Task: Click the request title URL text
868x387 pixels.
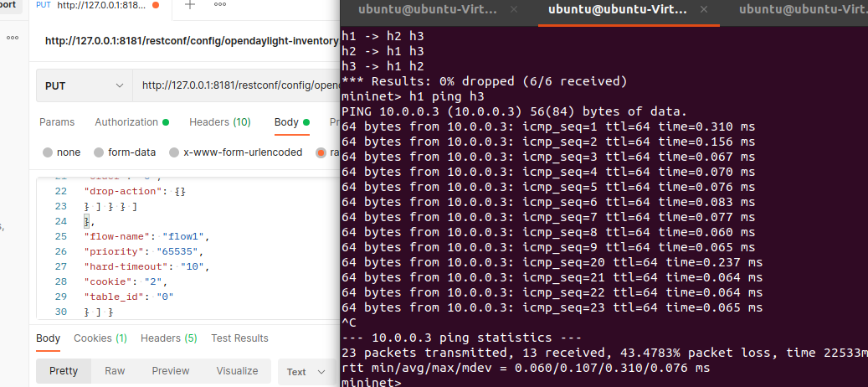Action: [192, 40]
